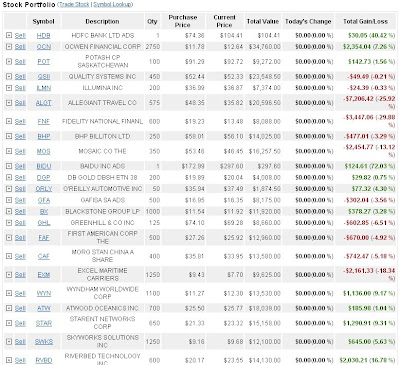
Task: Open the FAF symbol link
Action: pos(44,238)
